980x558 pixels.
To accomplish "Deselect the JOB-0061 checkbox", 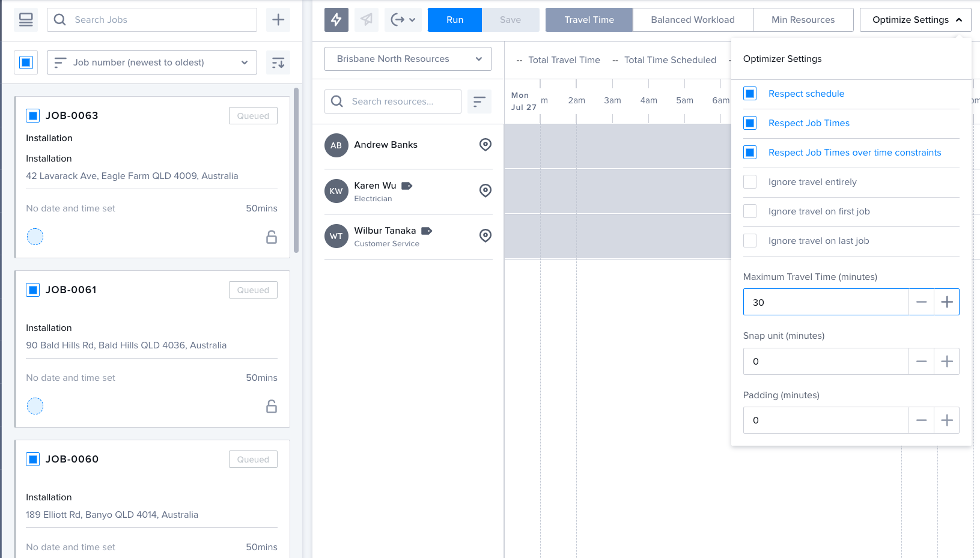I will coord(33,290).
